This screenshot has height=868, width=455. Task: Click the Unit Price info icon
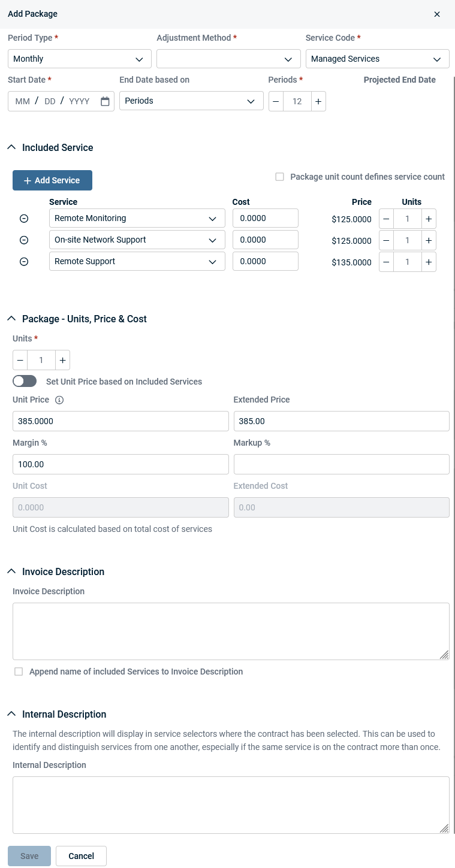tap(59, 400)
